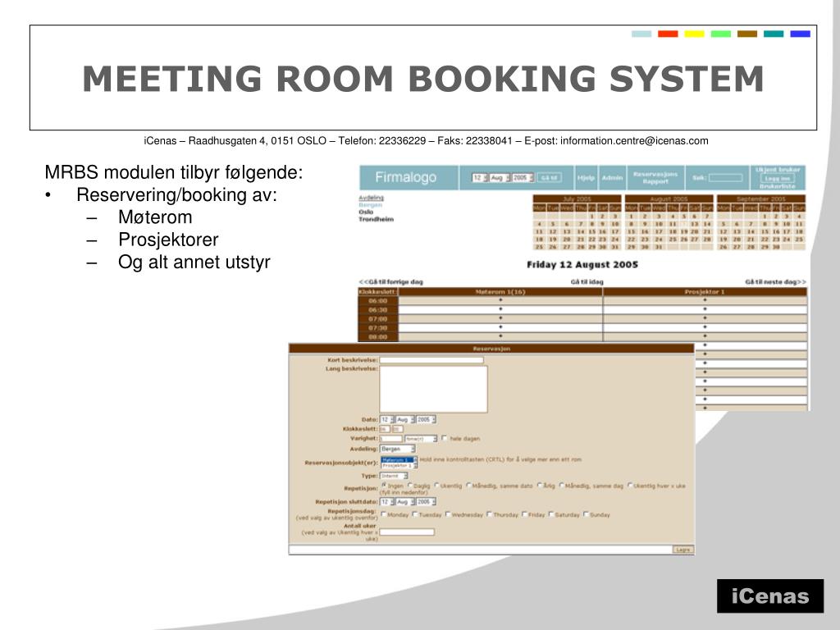Click day 13 in the August 2005 calendar
Image resolution: width=840 pixels, height=630 pixels.
point(694,224)
